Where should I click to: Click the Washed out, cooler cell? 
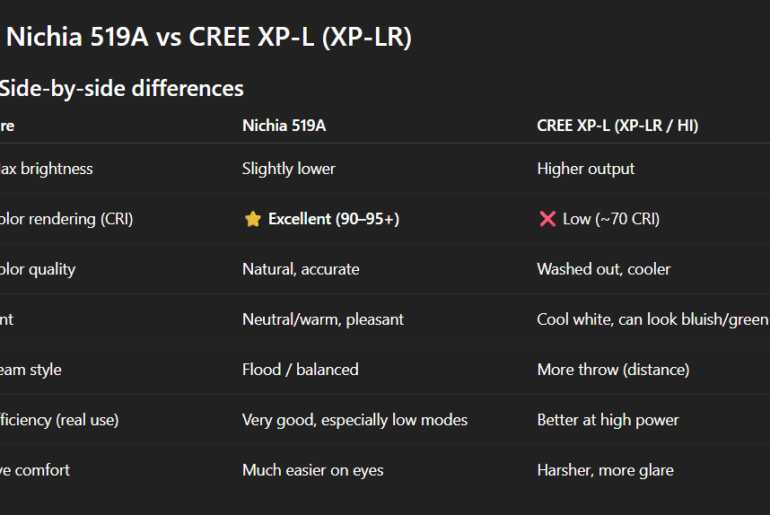coord(603,269)
